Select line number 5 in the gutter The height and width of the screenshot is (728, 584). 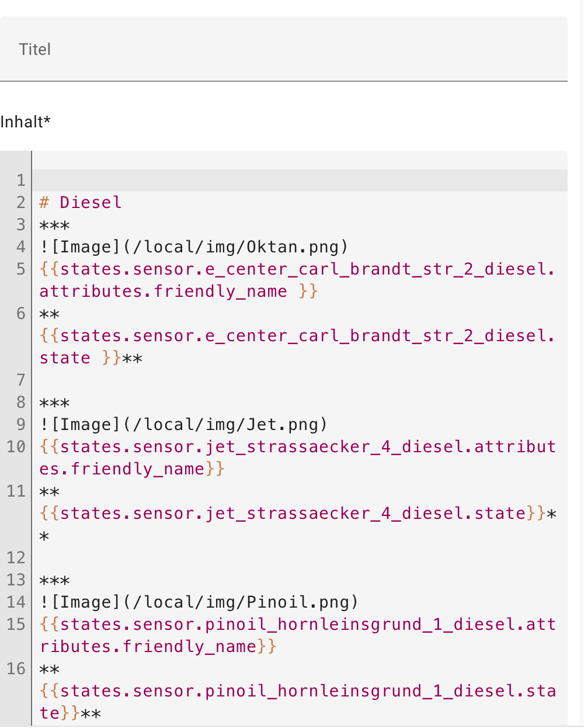[21, 269]
